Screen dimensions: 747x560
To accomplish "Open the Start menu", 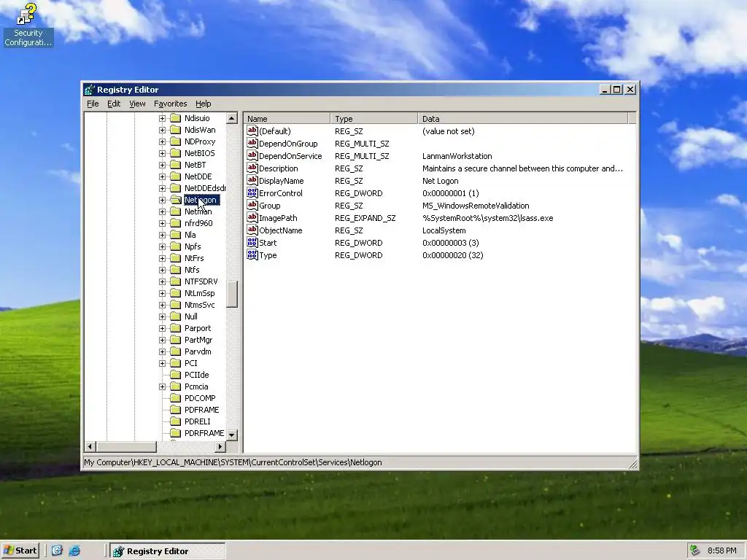I will tap(20, 551).
